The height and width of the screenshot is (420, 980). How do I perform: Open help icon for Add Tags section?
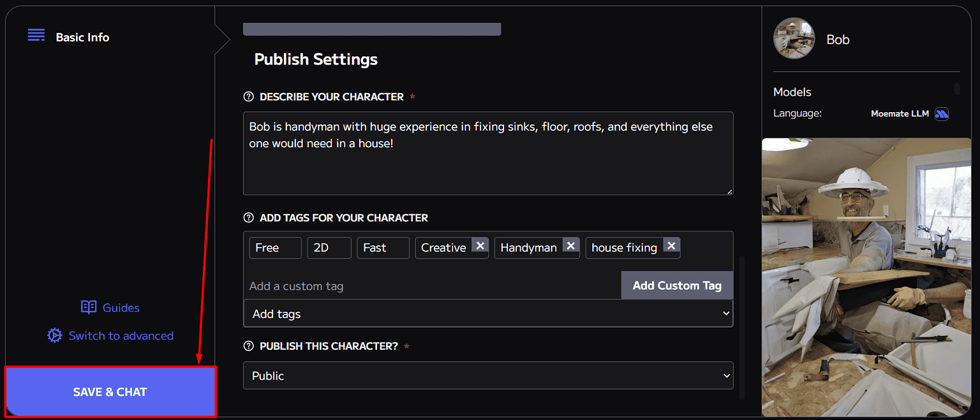248,217
